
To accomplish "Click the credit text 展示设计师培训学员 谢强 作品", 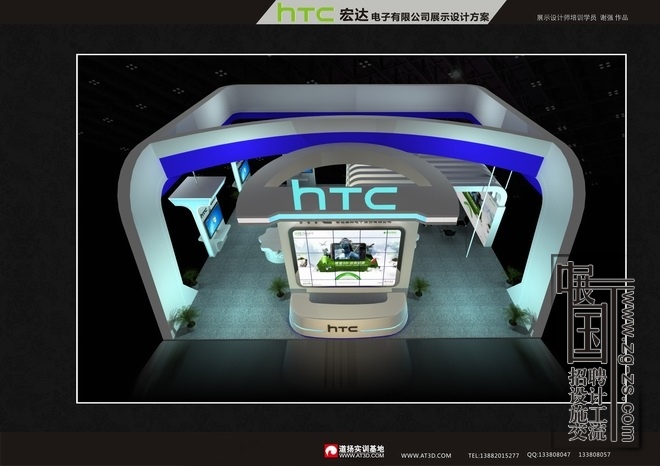I will click(582, 18).
